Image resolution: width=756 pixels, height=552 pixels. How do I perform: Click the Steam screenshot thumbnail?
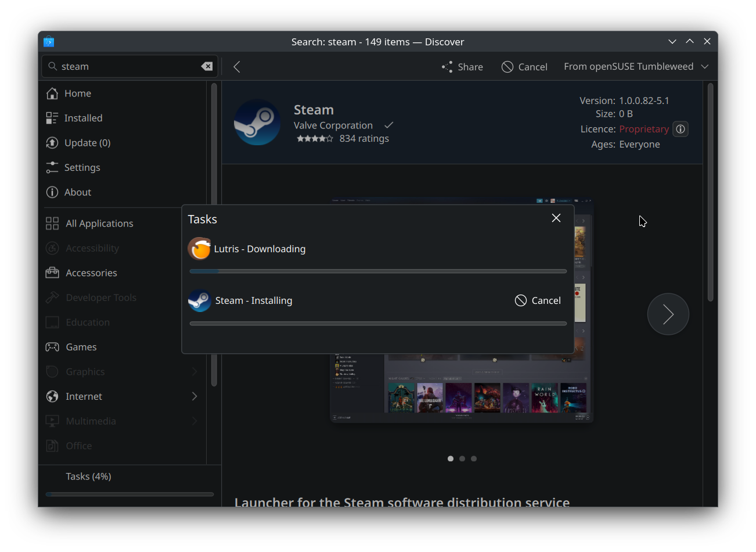pyautogui.click(x=462, y=310)
